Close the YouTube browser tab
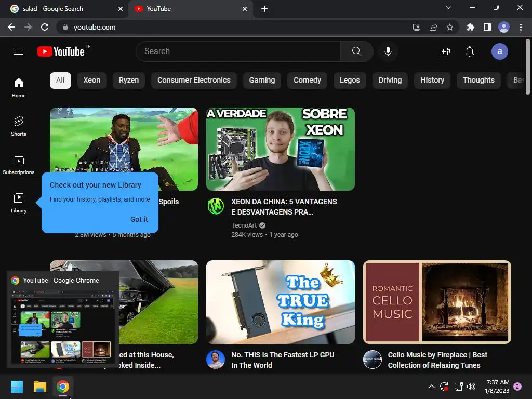The image size is (532, 399). tap(245, 9)
